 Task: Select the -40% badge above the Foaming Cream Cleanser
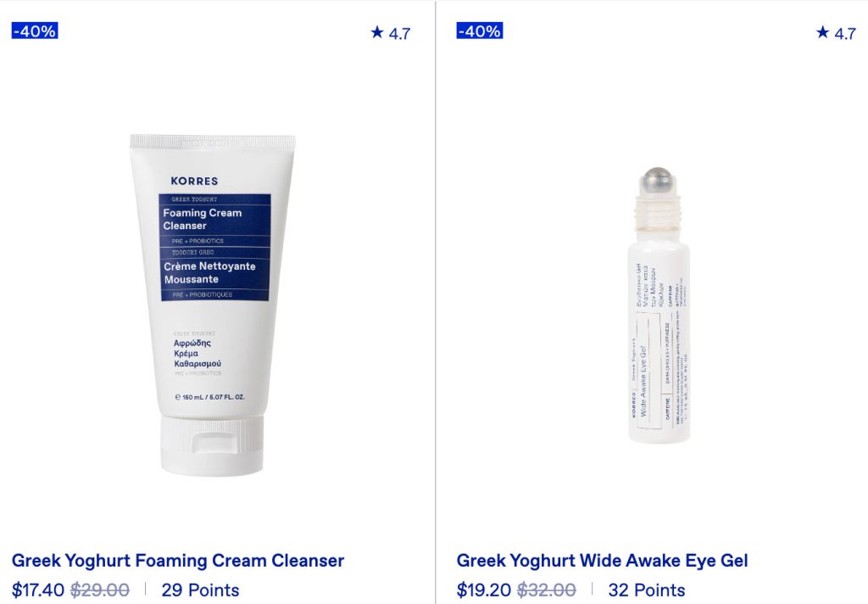(34, 31)
